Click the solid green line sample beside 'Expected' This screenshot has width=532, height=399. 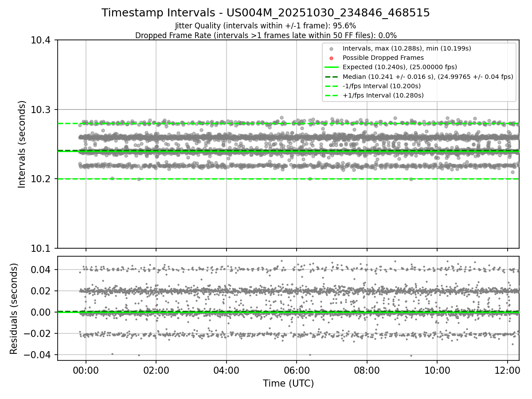[332, 67]
